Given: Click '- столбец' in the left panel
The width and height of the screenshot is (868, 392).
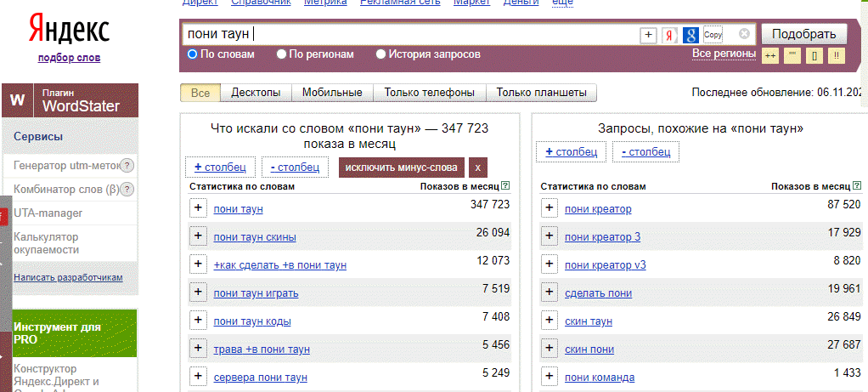Looking at the screenshot, I should coord(295,167).
